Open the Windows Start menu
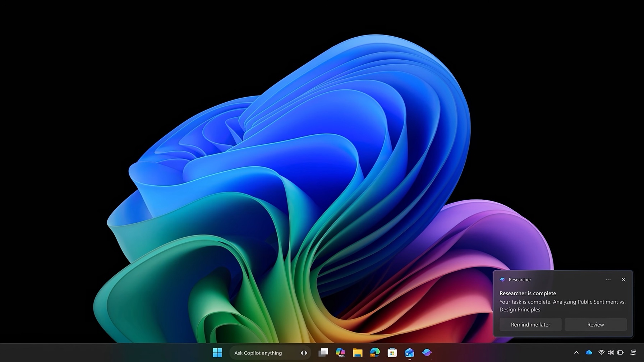This screenshot has width=644, height=362. 217,353
